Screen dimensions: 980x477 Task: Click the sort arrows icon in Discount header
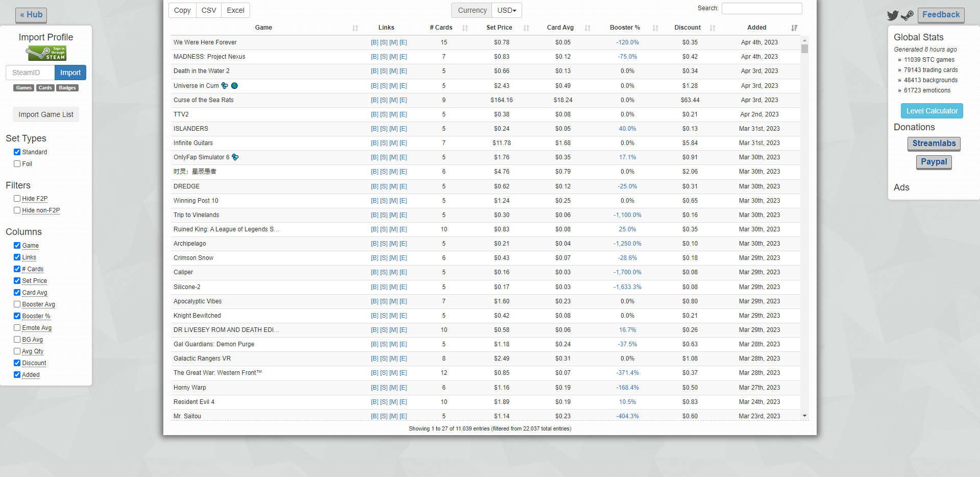(713, 28)
